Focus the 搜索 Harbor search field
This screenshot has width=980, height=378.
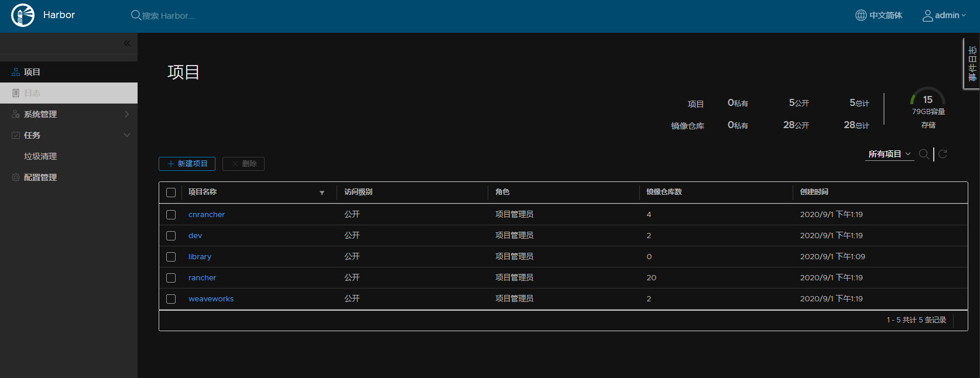pyautogui.click(x=167, y=16)
